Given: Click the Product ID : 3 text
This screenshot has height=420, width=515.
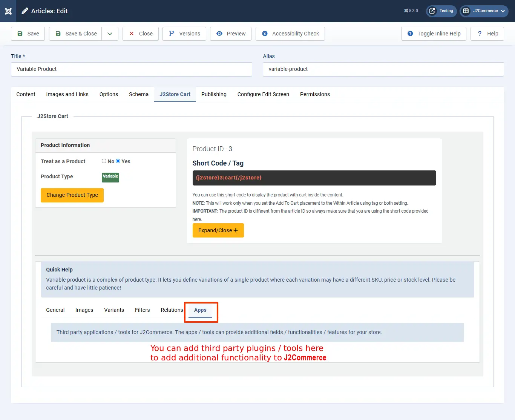Looking at the screenshot, I should point(212,149).
